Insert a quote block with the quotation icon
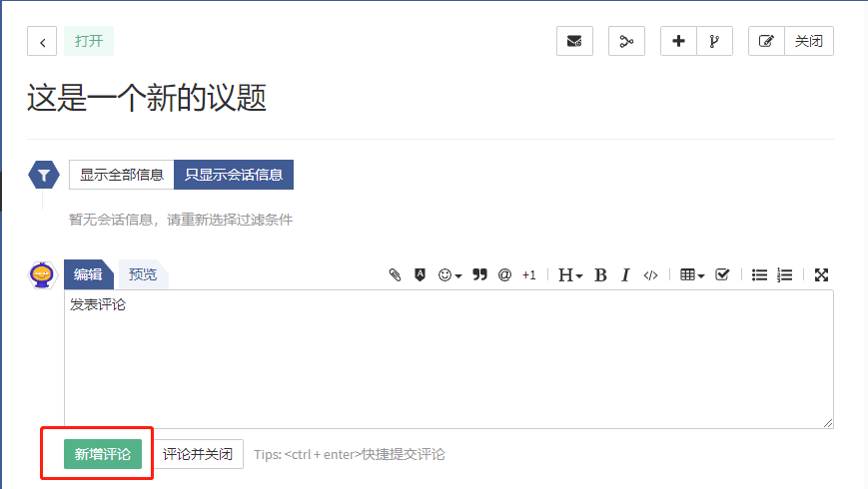Viewport: 868px width, 489px height. pyautogui.click(x=479, y=275)
